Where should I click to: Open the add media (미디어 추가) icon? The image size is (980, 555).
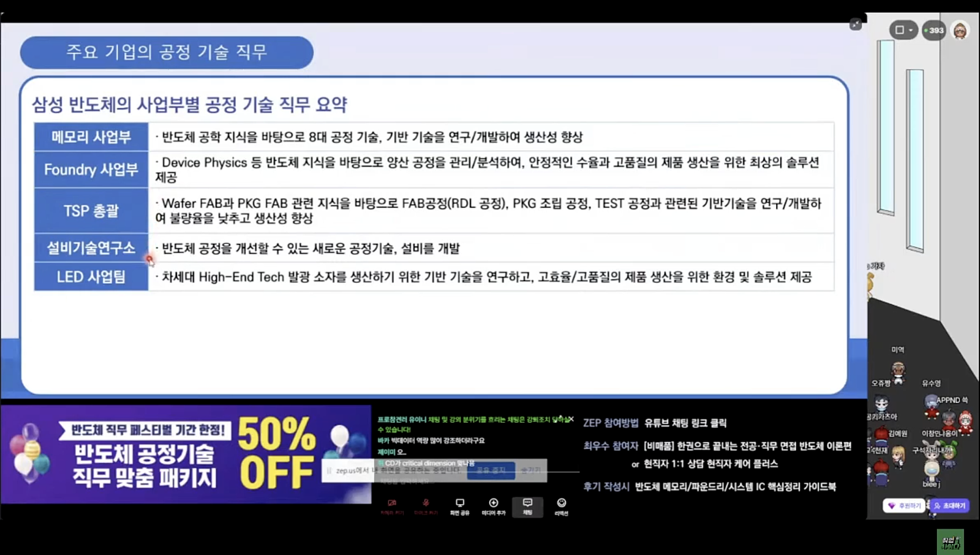pos(494,505)
